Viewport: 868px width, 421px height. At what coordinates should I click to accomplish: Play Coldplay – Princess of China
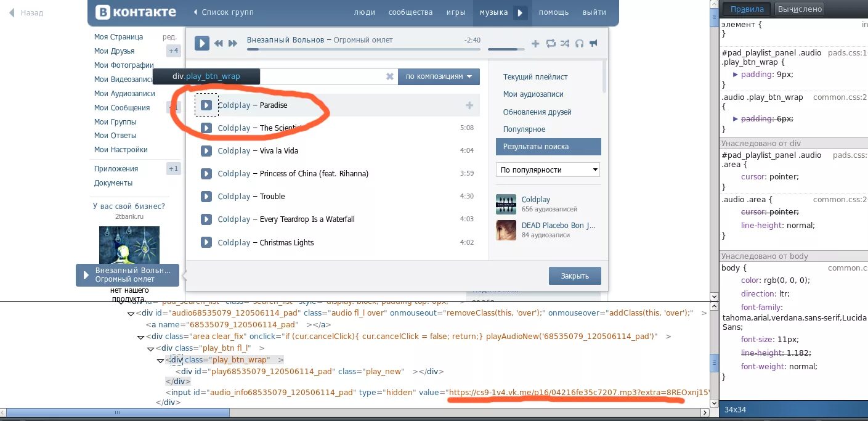206,174
